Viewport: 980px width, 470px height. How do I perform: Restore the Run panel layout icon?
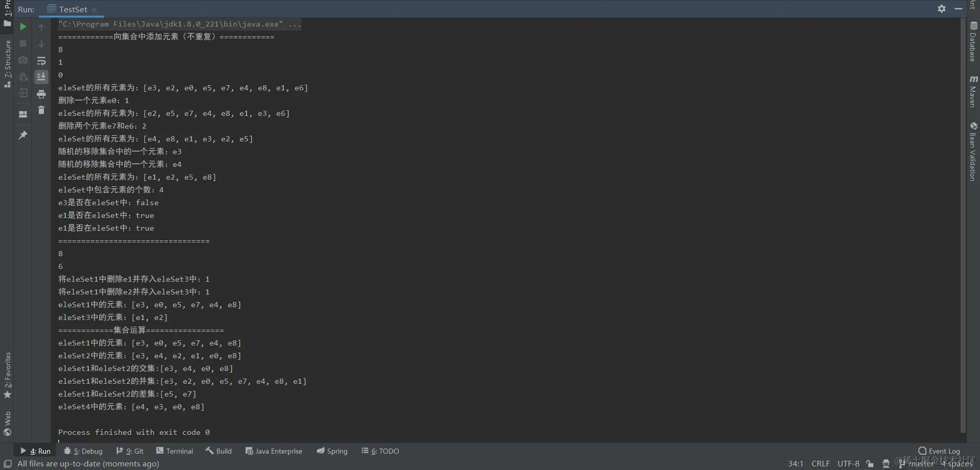pos(23,114)
